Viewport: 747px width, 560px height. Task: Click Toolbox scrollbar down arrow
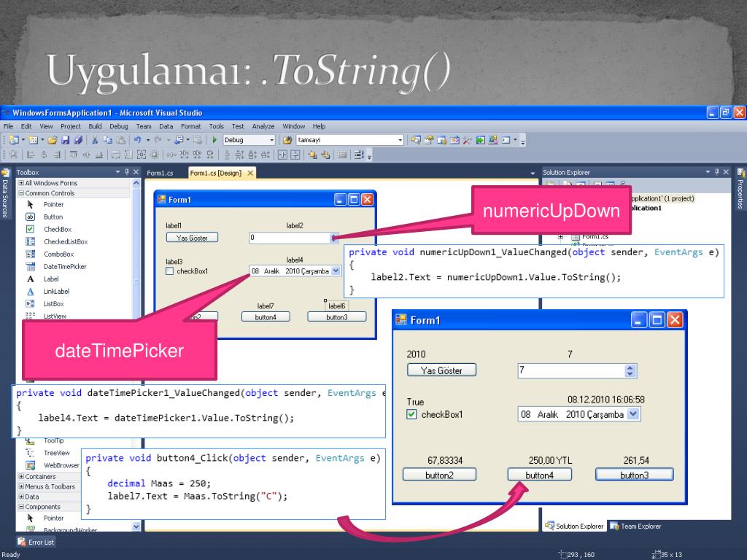click(136, 526)
